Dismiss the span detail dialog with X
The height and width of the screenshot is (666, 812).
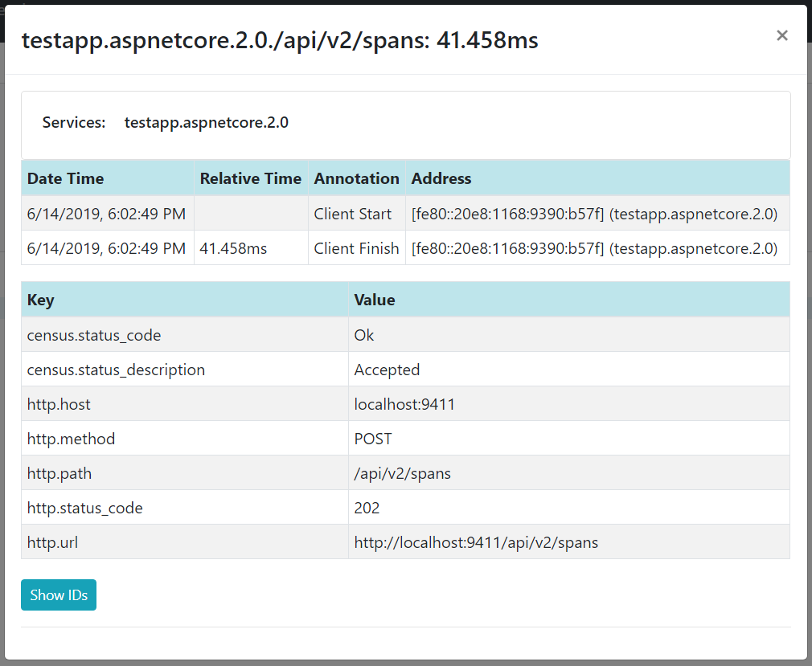(781, 35)
